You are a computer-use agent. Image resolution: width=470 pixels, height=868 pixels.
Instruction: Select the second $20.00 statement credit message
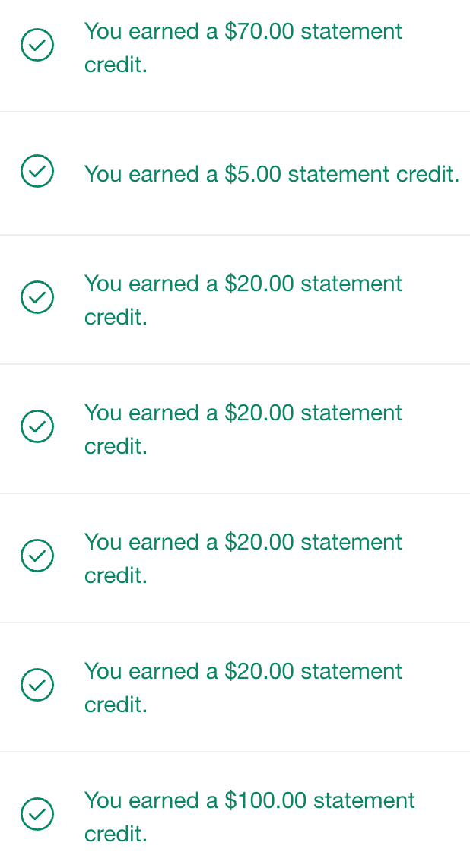[x=243, y=429]
